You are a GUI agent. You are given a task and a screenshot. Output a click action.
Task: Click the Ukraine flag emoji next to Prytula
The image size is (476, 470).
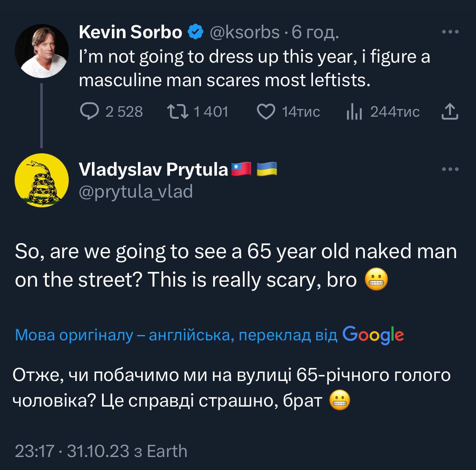pyautogui.click(x=266, y=169)
